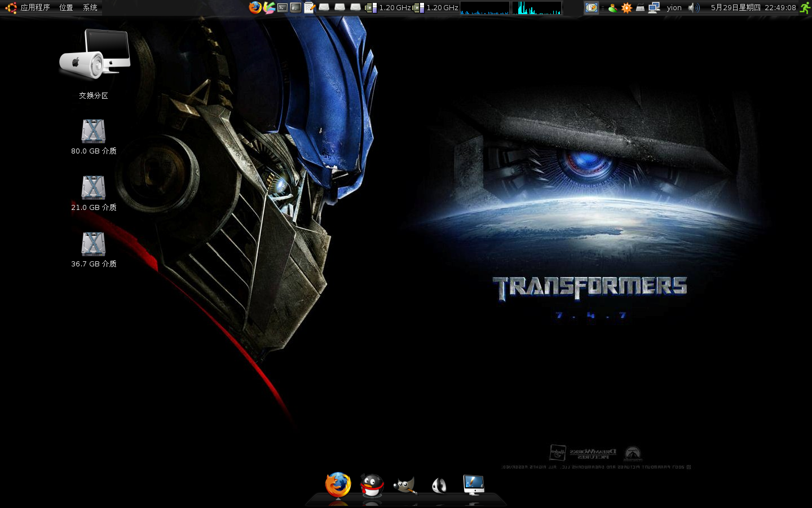Click the first CPU frequency monitor chip icon

pos(370,7)
